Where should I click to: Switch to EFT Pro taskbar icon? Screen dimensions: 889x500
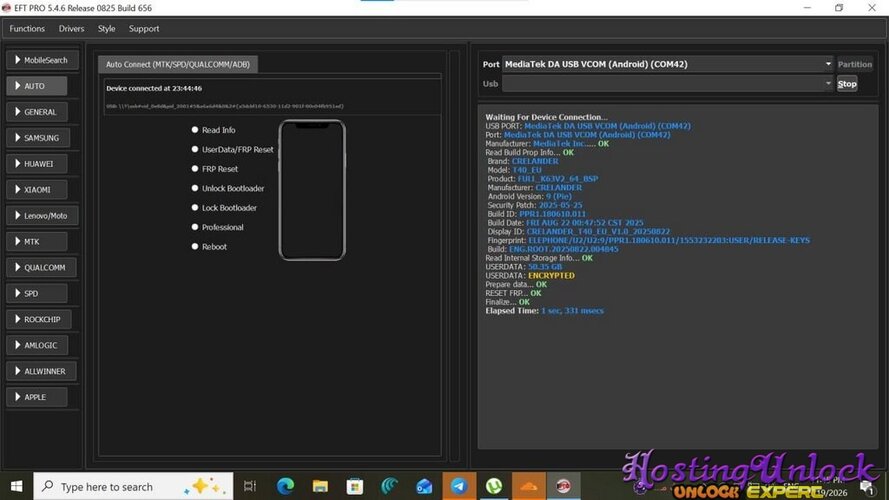coord(563,486)
